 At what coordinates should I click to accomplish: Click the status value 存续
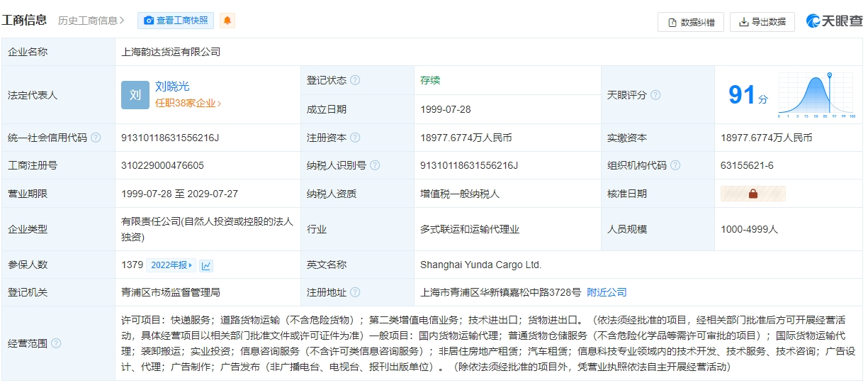[x=430, y=80]
